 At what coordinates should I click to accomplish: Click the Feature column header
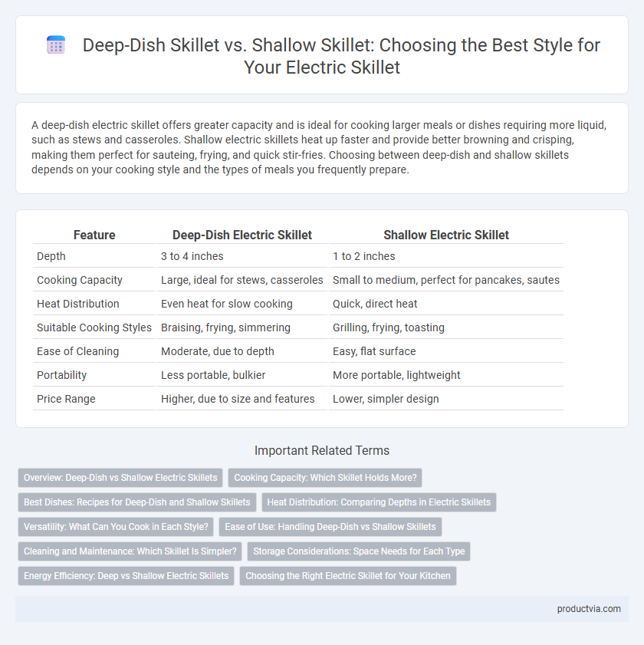(x=94, y=235)
